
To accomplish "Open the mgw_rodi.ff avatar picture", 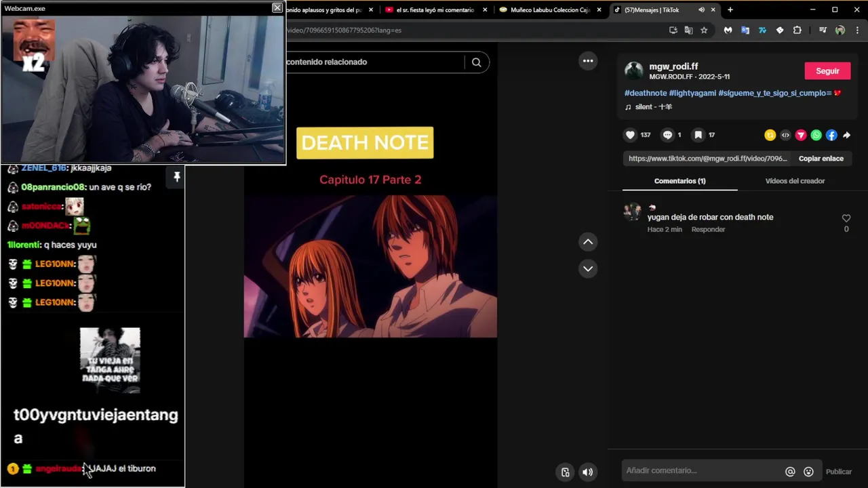I will (634, 70).
